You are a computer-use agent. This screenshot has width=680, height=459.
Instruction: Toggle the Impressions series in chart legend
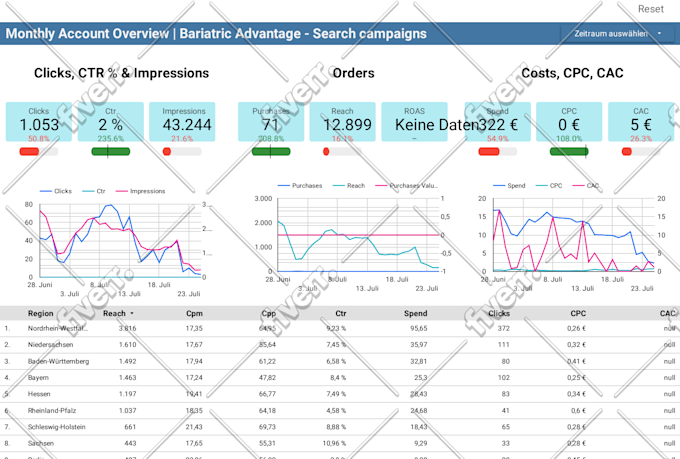(x=141, y=191)
